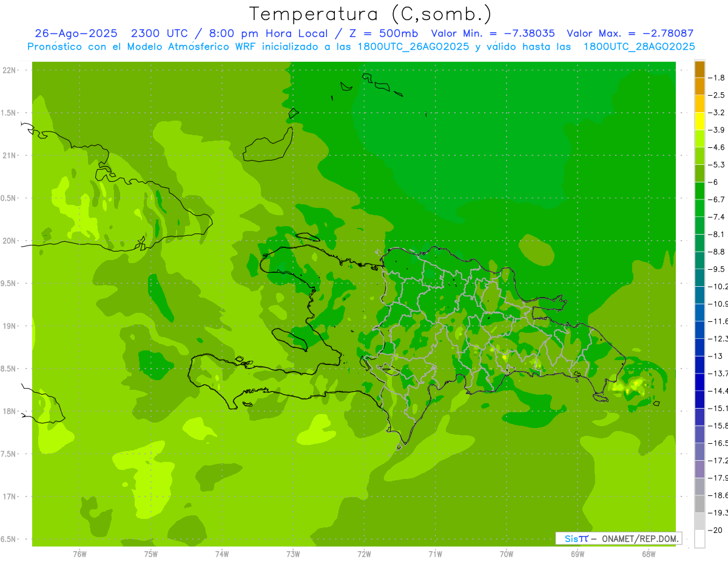Click the '75W' longitude label
728x562 pixels.
point(150,554)
